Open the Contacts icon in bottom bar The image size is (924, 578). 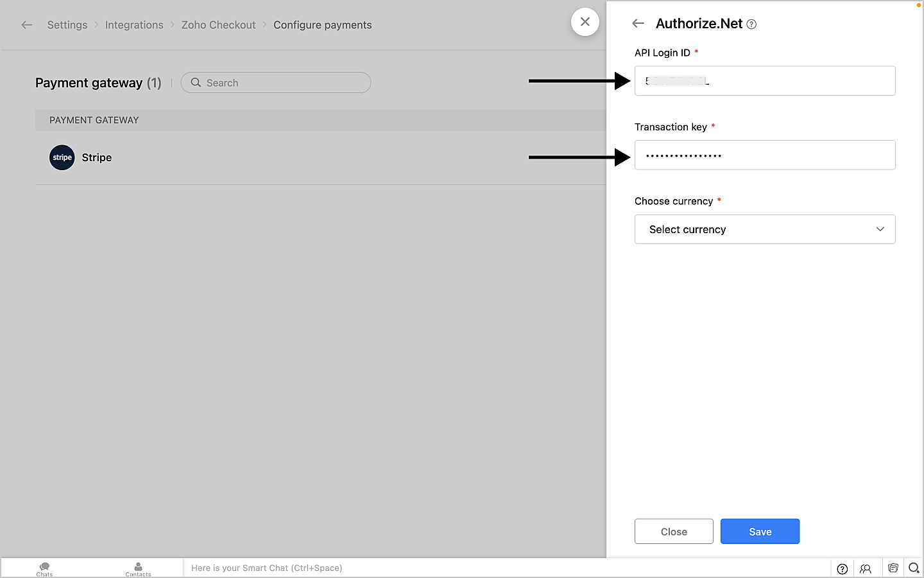(x=138, y=568)
